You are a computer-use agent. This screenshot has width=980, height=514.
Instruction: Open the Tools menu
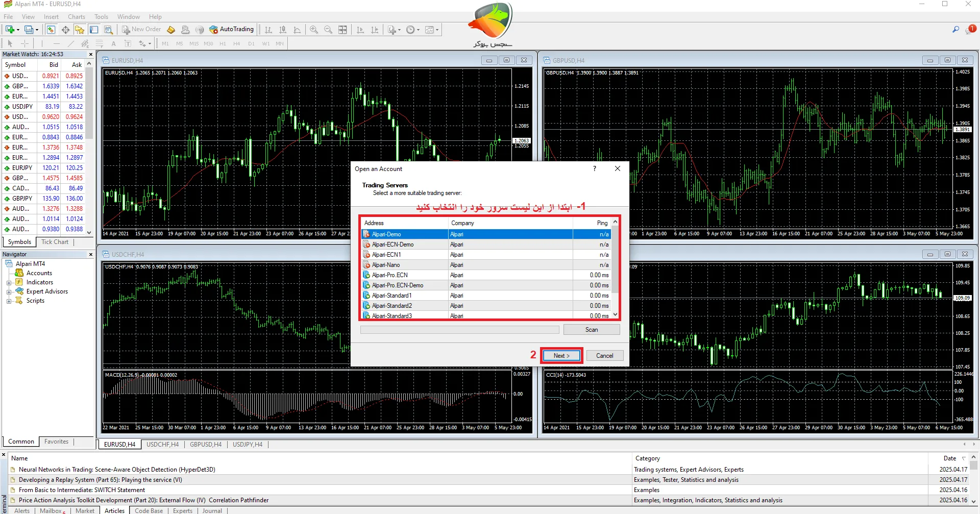click(101, 17)
